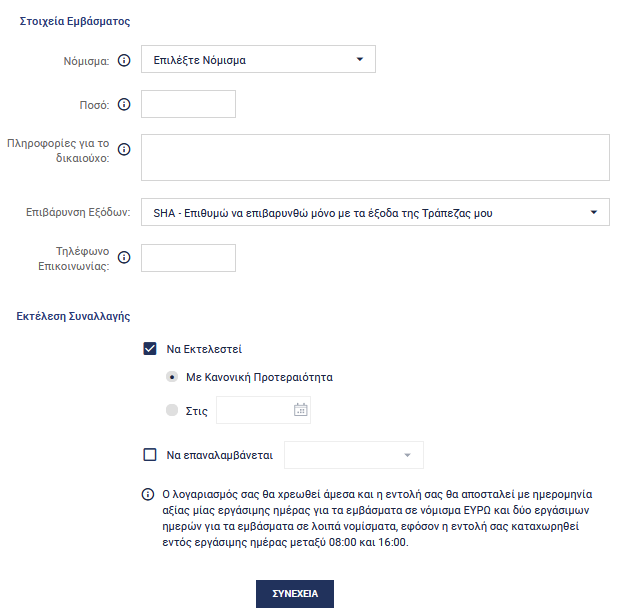Screen dimensions: 630x614
Task: Click the Να επαναλαμβάνεται label text
Action: 220,455
